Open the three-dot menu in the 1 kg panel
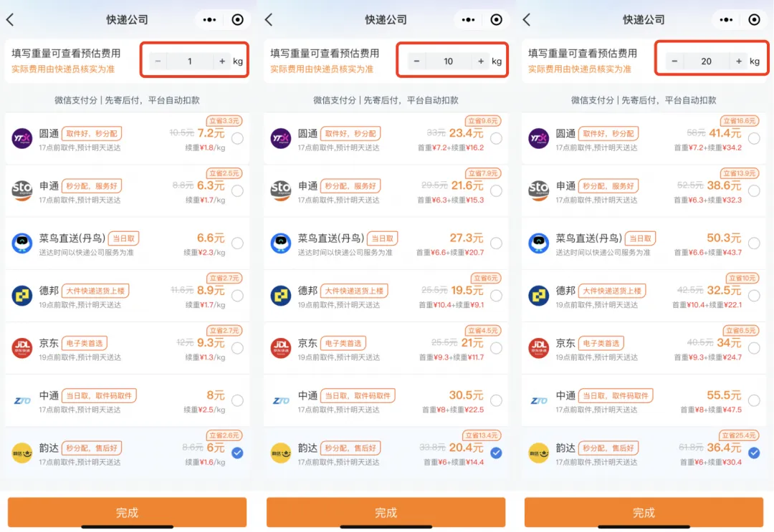 pos(209,20)
